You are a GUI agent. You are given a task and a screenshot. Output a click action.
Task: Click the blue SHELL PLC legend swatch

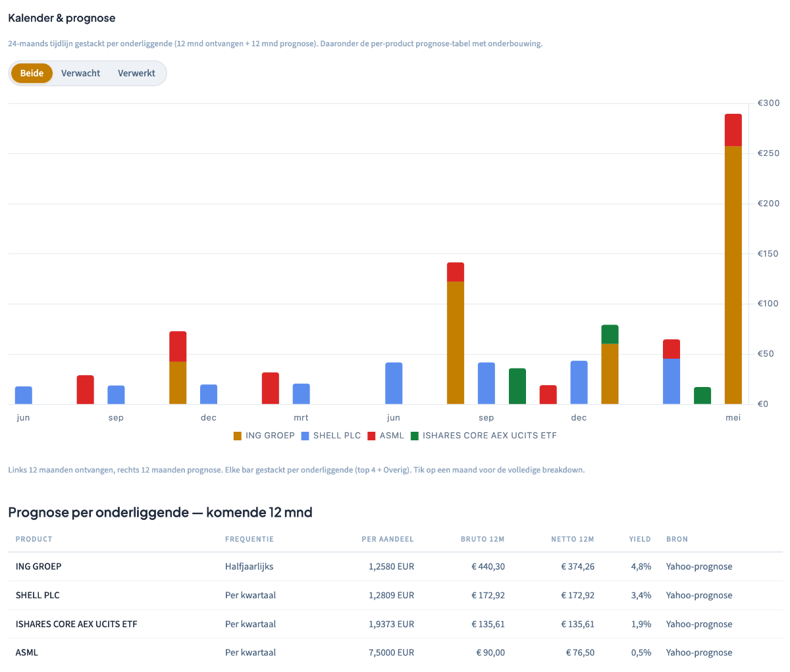click(x=305, y=436)
